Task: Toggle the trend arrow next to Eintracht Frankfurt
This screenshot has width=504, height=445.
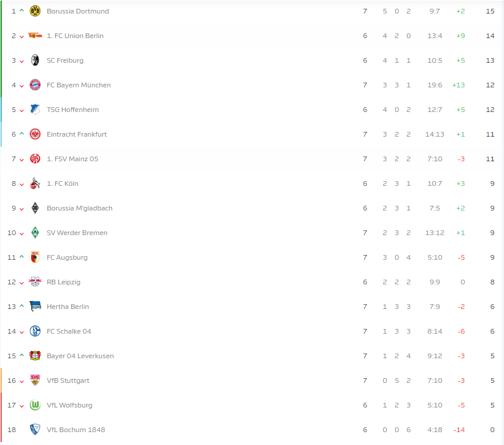Action: pyautogui.click(x=22, y=134)
